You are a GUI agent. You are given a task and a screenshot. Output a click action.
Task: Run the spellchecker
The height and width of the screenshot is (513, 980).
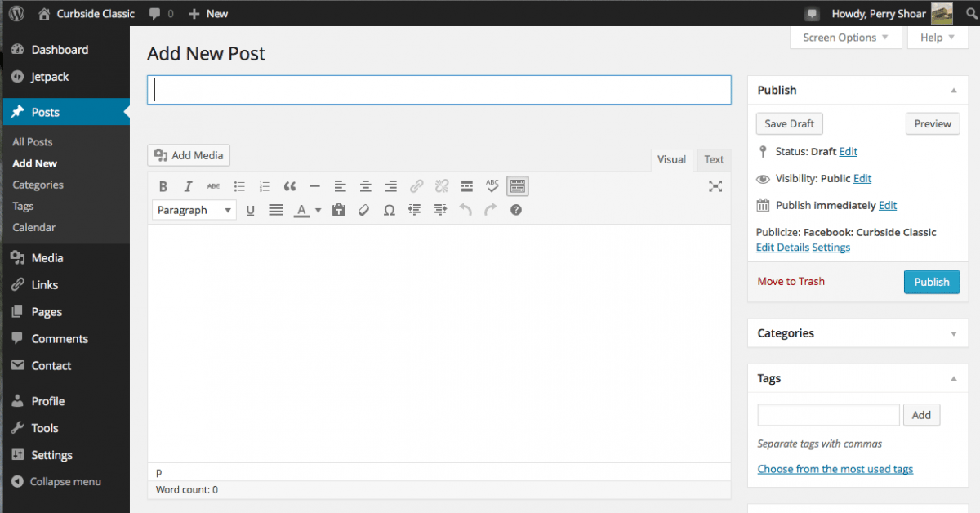click(x=492, y=186)
